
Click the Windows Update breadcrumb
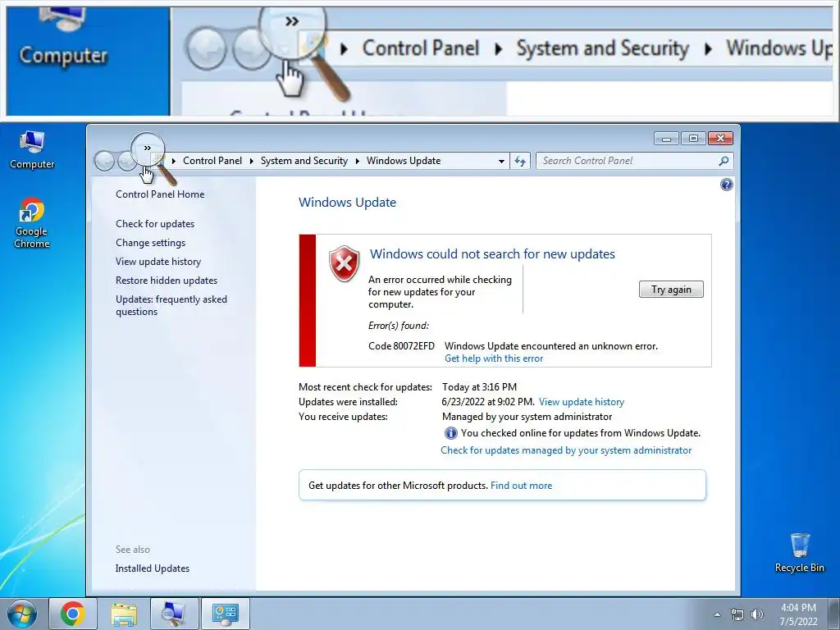pos(404,161)
